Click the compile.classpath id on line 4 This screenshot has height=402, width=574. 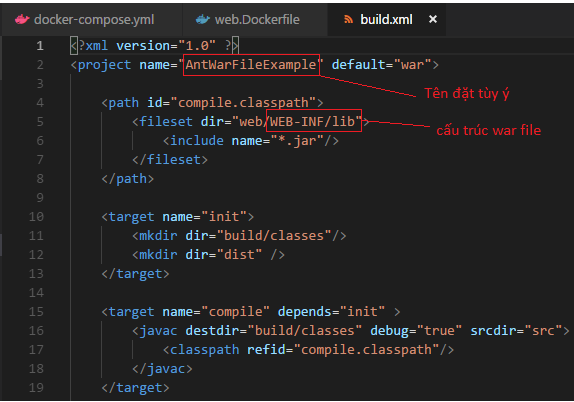click(247, 103)
